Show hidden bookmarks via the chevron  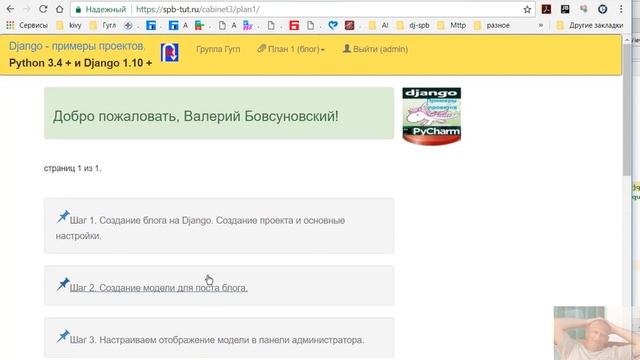pyautogui.click(x=541, y=25)
